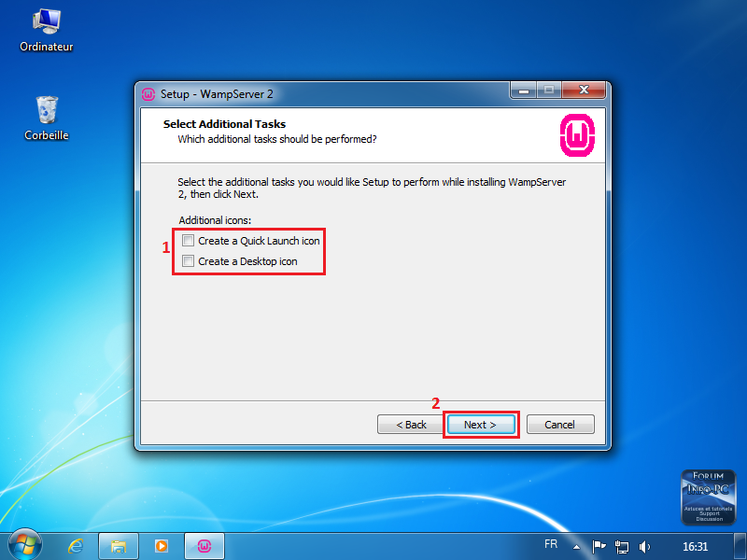Click the Forum Info-PC desktop gadget
The image size is (747, 560).
709,497
